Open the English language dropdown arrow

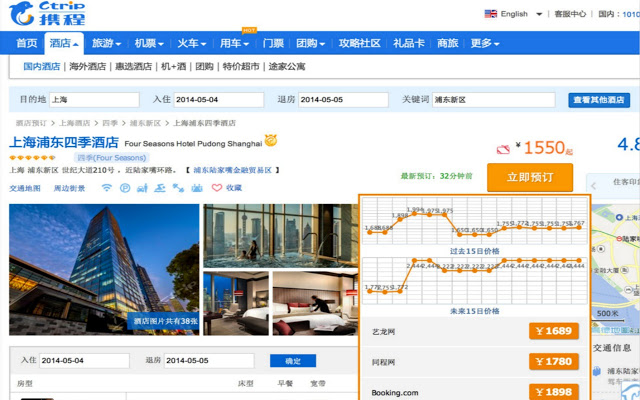click(x=539, y=14)
